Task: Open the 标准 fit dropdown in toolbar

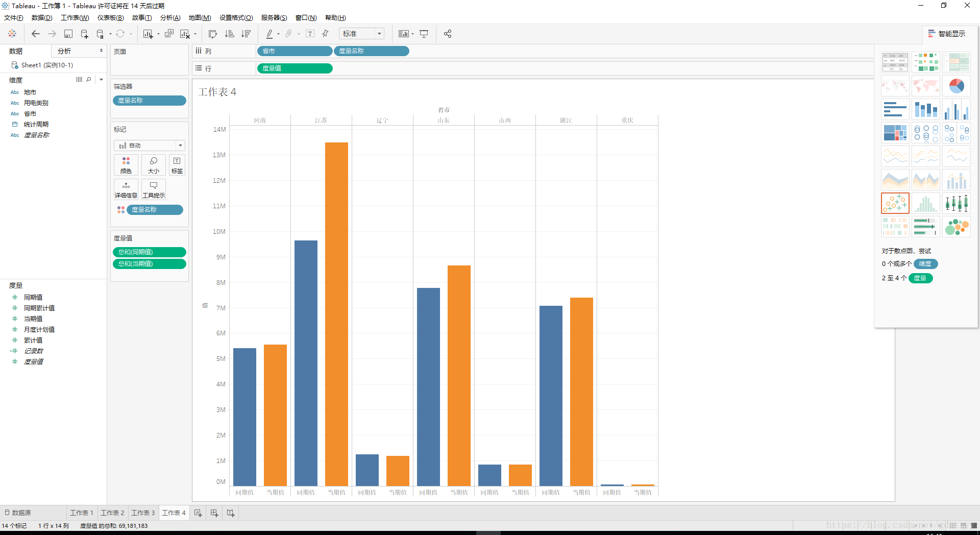Action: click(361, 34)
